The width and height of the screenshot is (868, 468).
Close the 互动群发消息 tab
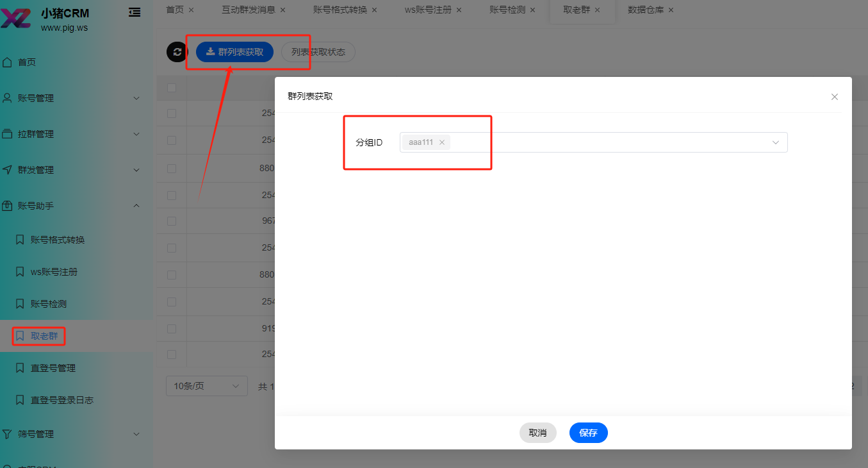point(283,10)
